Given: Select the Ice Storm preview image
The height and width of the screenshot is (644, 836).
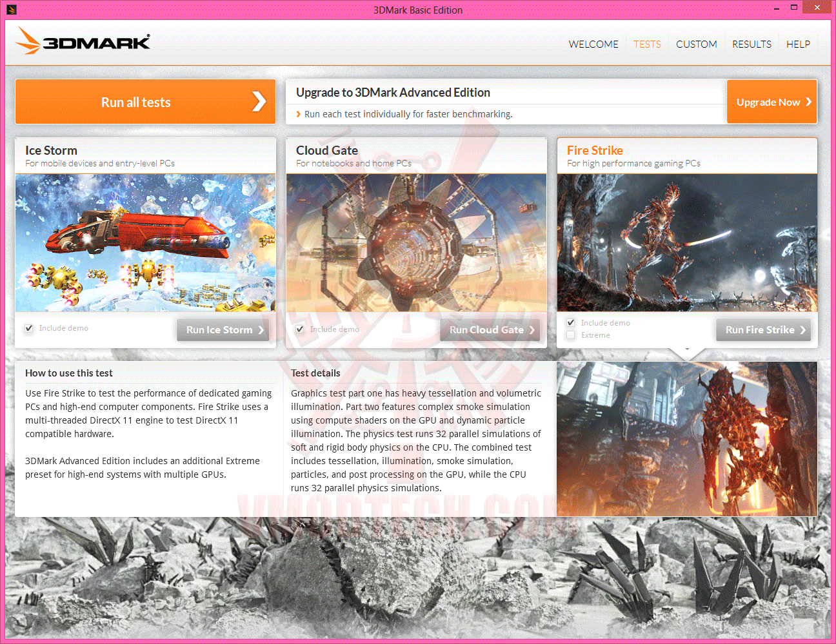Looking at the screenshot, I should (146, 243).
